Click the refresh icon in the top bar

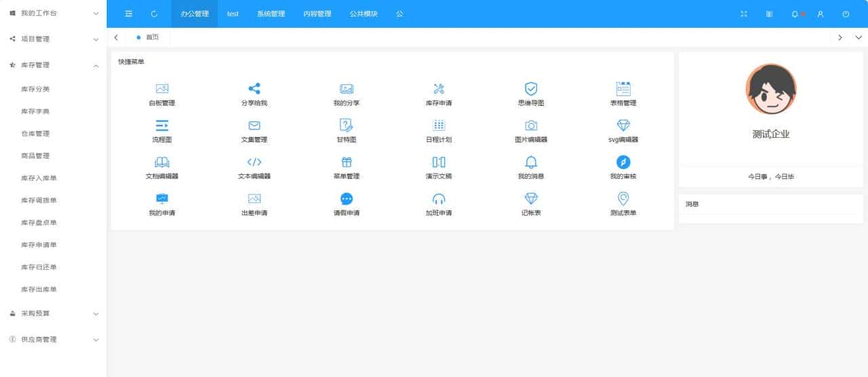coord(155,14)
